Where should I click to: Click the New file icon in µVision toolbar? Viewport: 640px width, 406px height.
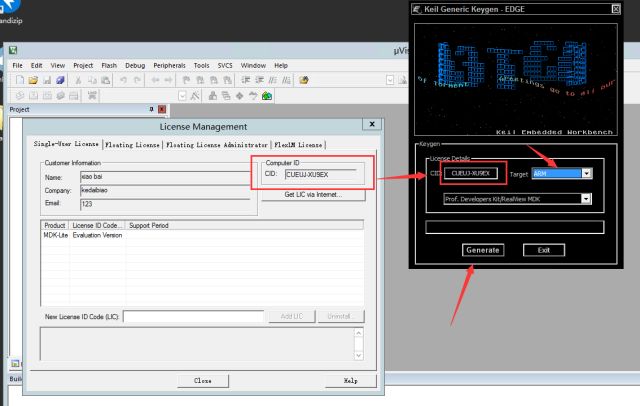pos(19,80)
